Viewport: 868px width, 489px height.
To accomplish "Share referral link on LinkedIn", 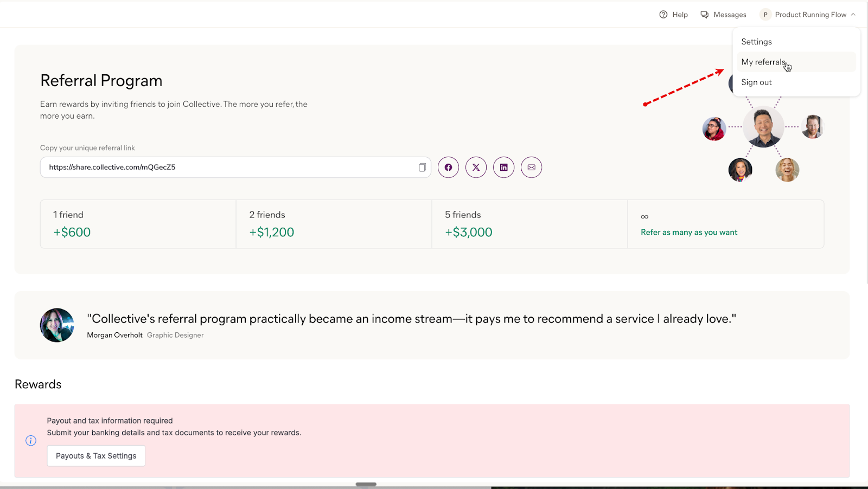I will 503,167.
